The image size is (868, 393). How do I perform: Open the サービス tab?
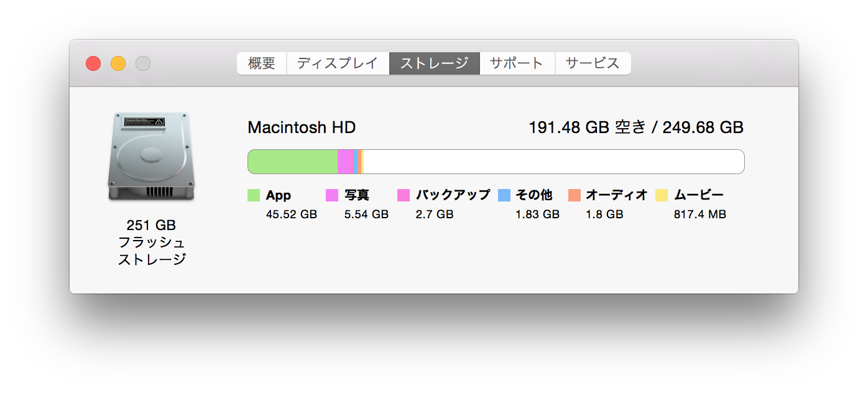coord(593,63)
